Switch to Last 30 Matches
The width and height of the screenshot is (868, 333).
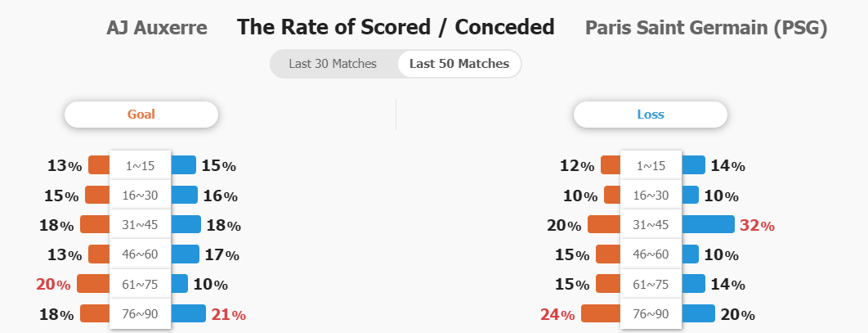pyautogui.click(x=333, y=64)
